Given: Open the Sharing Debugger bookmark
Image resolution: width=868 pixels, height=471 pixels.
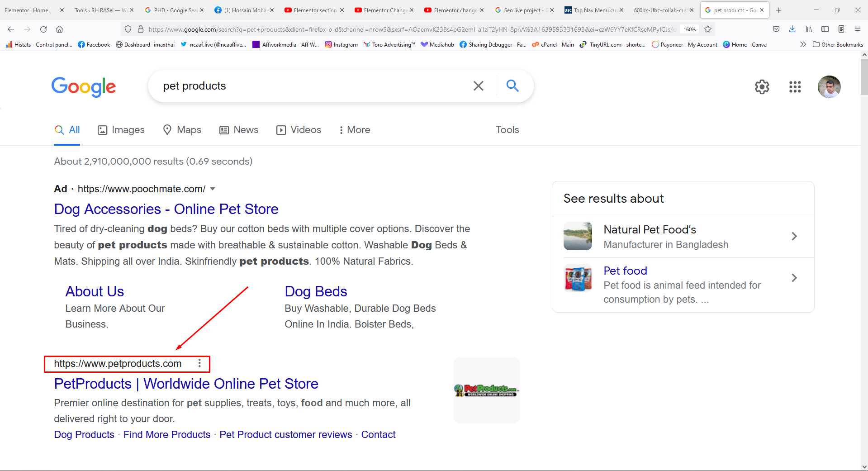Looking at the screenshot, I should [x=493, y=44].
